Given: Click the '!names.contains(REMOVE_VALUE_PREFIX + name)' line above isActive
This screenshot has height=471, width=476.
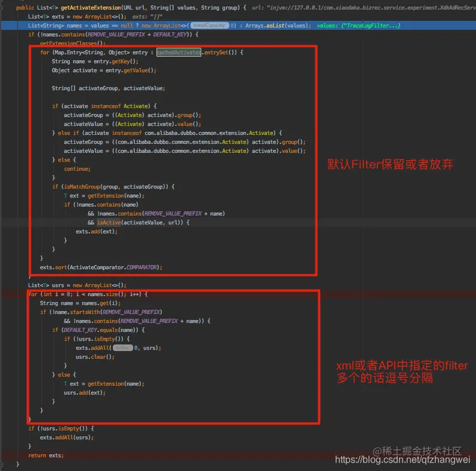Looking at the screenshot, I should tap(156, 214).
